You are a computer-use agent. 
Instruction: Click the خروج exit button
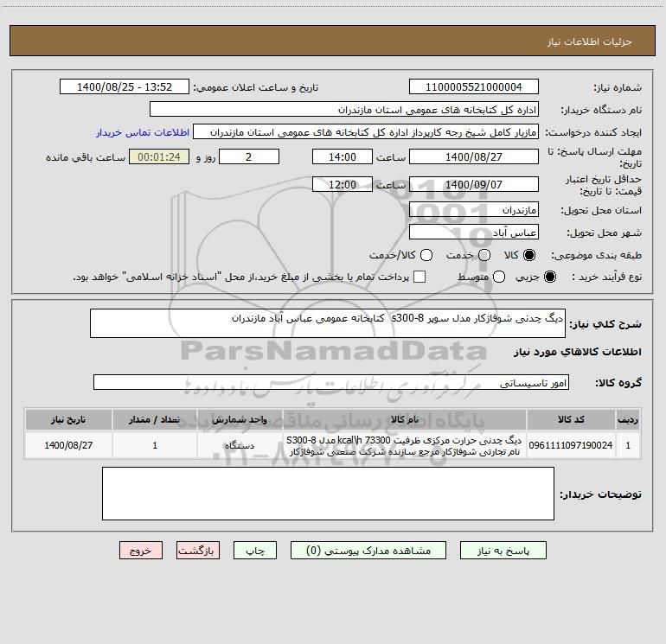click(x=141, y=551)
